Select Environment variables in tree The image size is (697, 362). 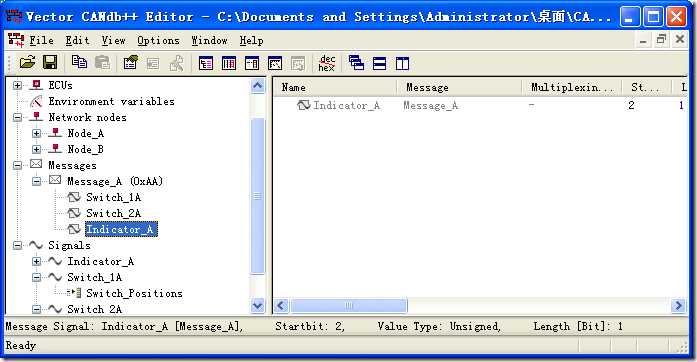111,101
